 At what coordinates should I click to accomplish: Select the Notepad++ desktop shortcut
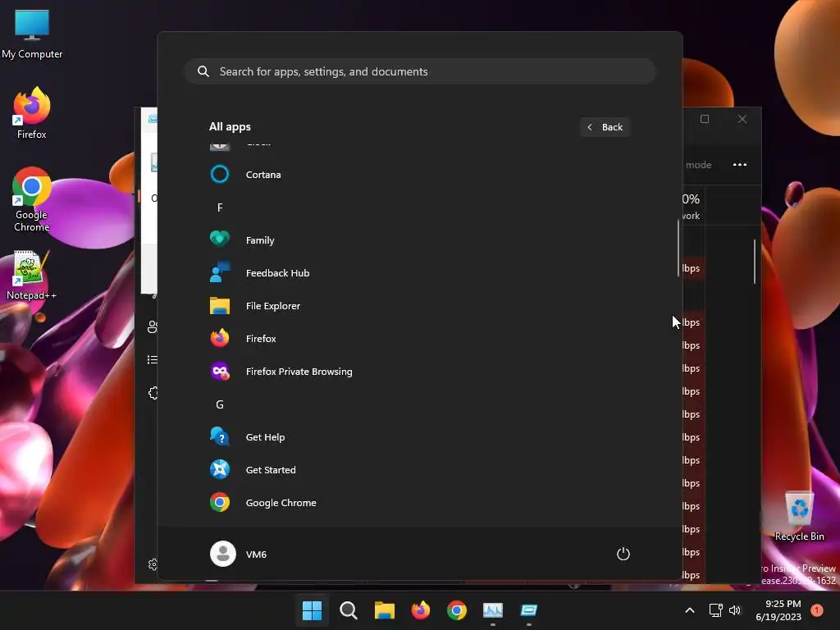[x=32, y=276]
